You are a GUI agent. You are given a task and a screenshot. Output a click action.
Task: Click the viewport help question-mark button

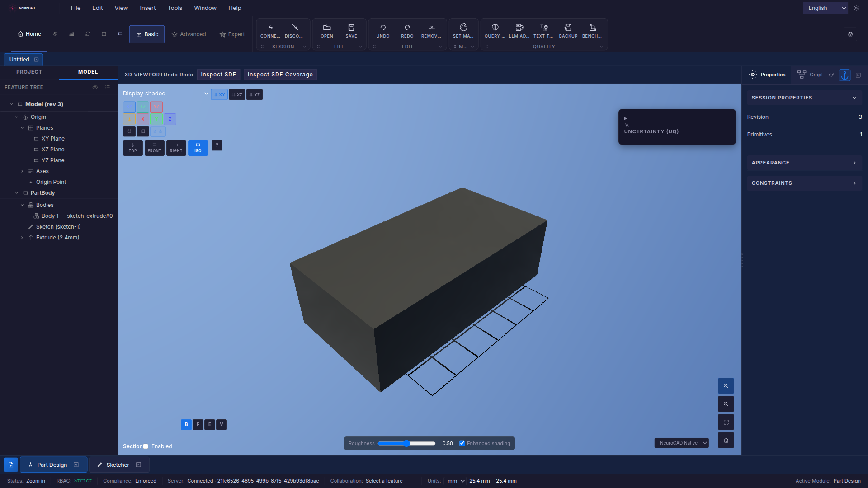[x=217, y=145]
